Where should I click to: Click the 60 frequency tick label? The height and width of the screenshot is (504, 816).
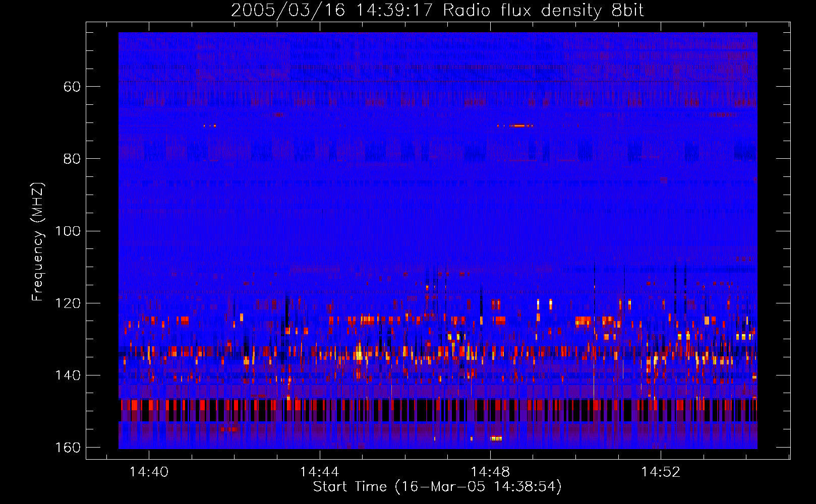click(72, 87)
